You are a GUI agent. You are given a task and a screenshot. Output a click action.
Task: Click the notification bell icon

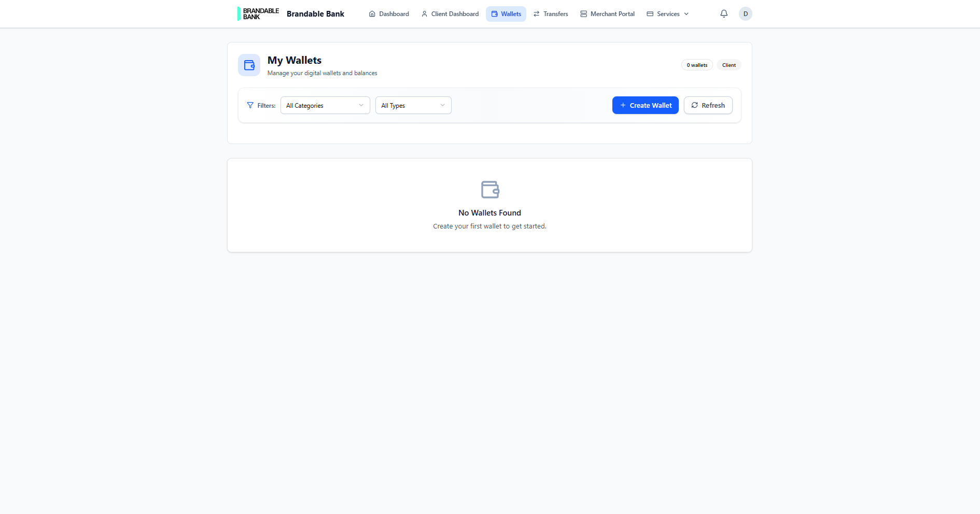point(724,13)
